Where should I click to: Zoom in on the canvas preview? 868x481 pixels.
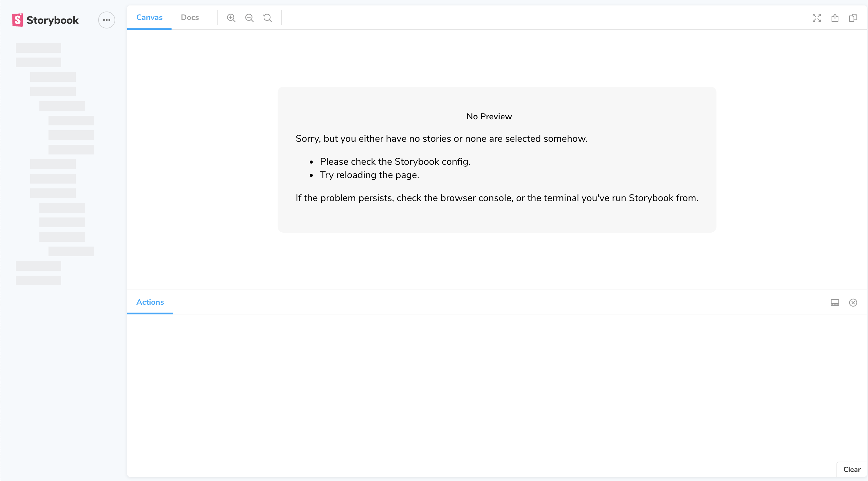[232, 18]
